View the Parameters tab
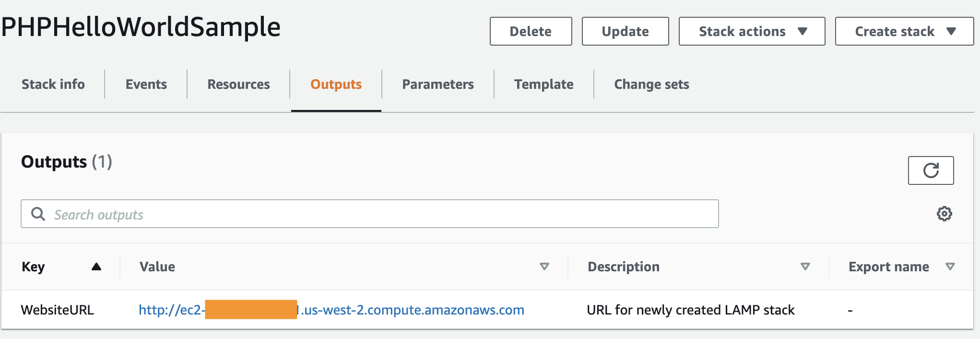Image resolution: width=980 pixels, height=339 pixels. [438, 84]
